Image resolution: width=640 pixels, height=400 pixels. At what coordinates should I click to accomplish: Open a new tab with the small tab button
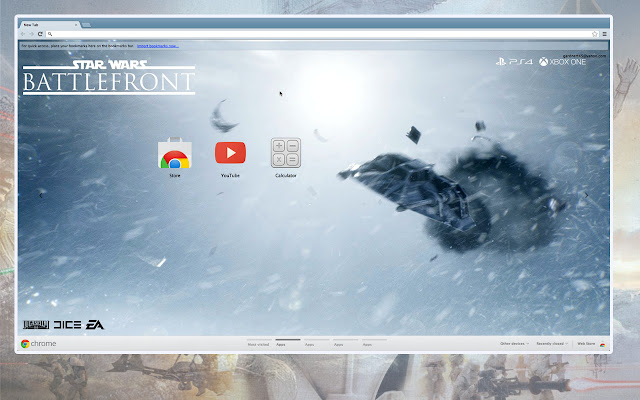click(x=86, y=25)
